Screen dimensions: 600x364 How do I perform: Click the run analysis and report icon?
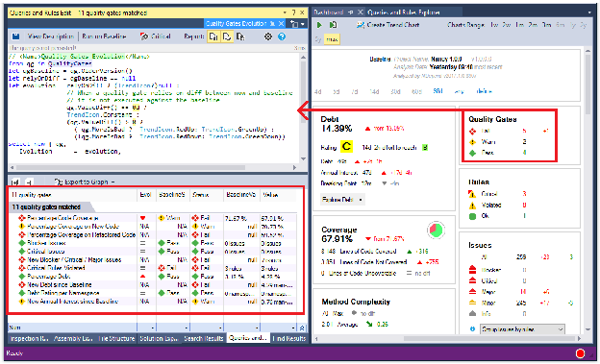(x=334, y=25)
